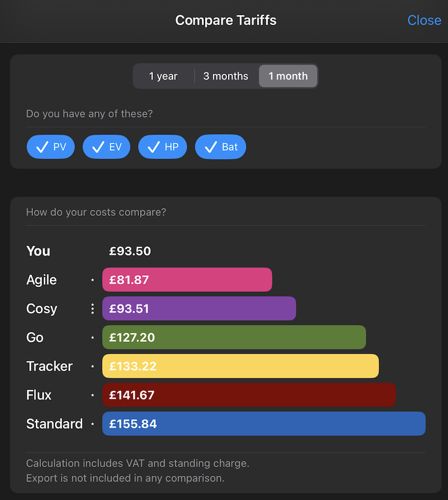448x500 pixels.
Task: Disable the EV option chip
Action: (x=106, y=147)
